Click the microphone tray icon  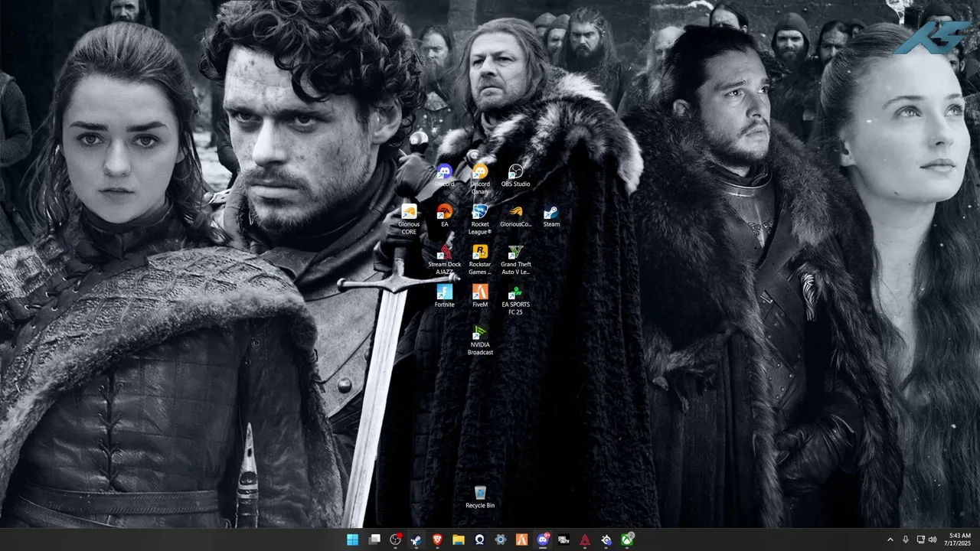[x=906, y=540]
